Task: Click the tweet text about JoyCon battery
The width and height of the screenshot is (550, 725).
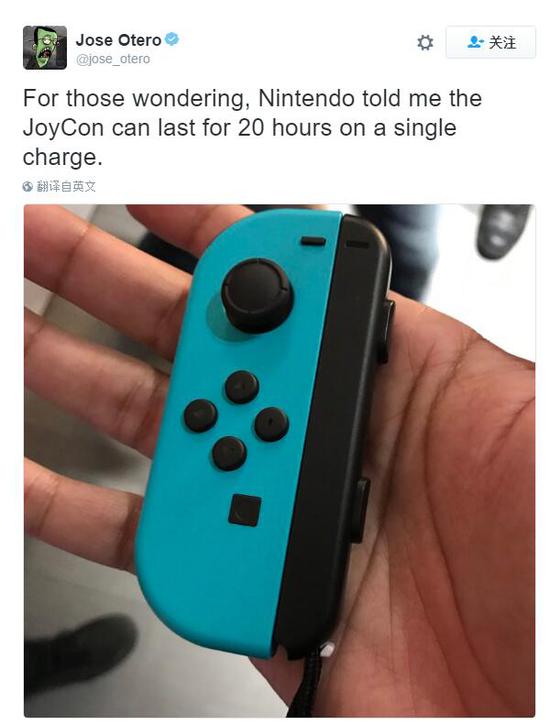Action: (x=252, y=128)
